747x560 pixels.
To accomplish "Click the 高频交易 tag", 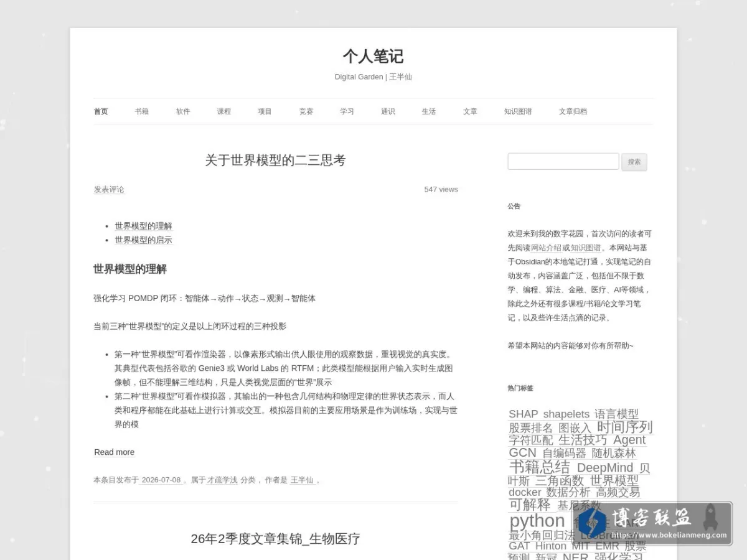I will pyautogui.click(x=618, y=492).
